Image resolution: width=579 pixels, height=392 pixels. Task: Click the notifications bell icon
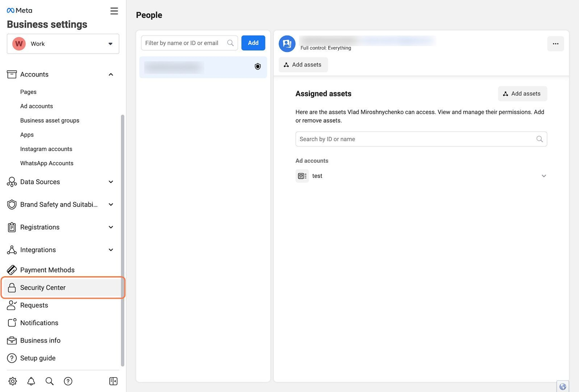pyautogui.click(x=31, y=381)
